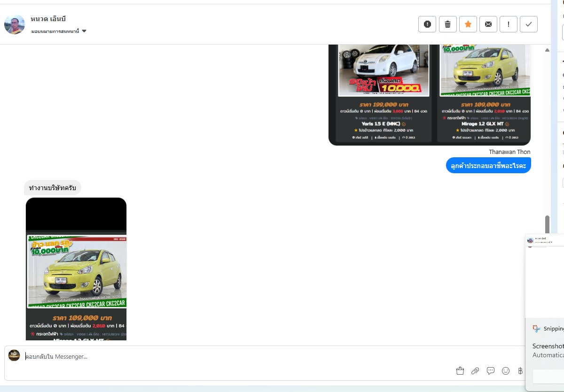Mark conversation done with checkmark button

[529, 24]
